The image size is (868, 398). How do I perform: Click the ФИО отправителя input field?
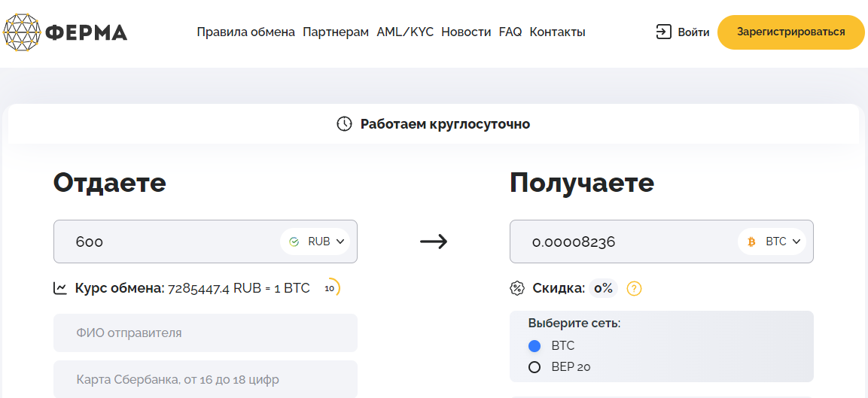point(206,333)
